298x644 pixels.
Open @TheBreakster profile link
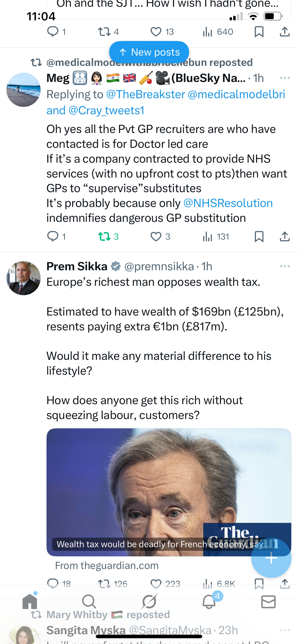click(145, 94)
